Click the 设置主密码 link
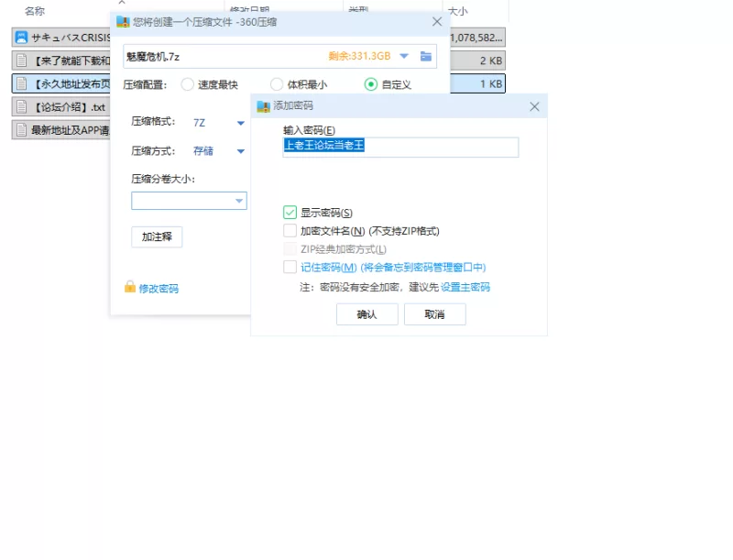733x560 pixels. [465, 287]
